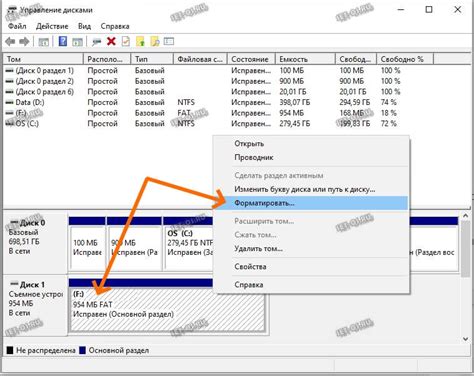Open Свойства from the context menu
Image resolution: width=474 pixels, height=376 pixels.
pyautogui.click(x=311, y=267)
